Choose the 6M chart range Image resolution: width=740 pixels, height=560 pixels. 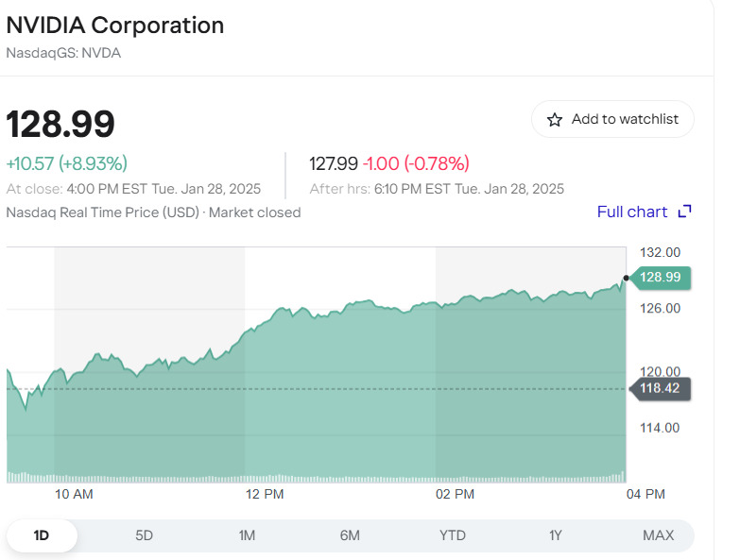click(x=350, y=535)
